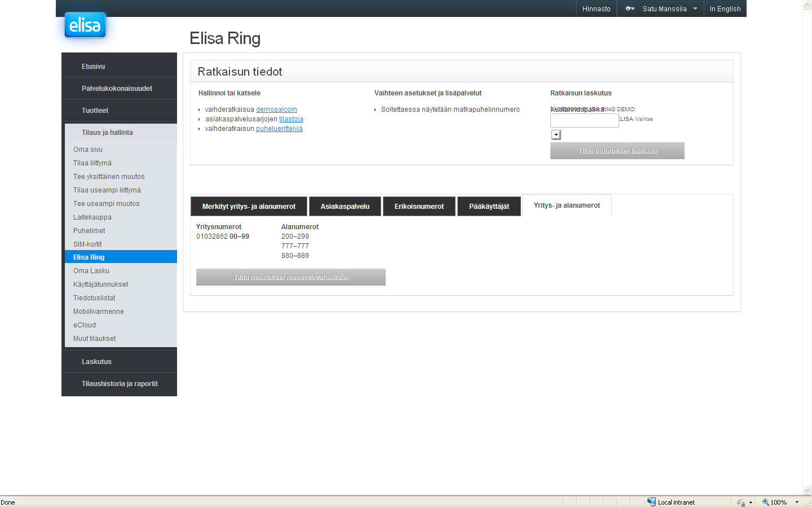Open the cost center dropdown arrow

pos(556,135)
